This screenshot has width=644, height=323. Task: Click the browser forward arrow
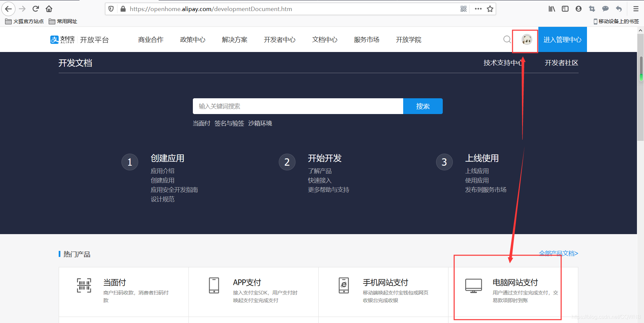point(22,9)
